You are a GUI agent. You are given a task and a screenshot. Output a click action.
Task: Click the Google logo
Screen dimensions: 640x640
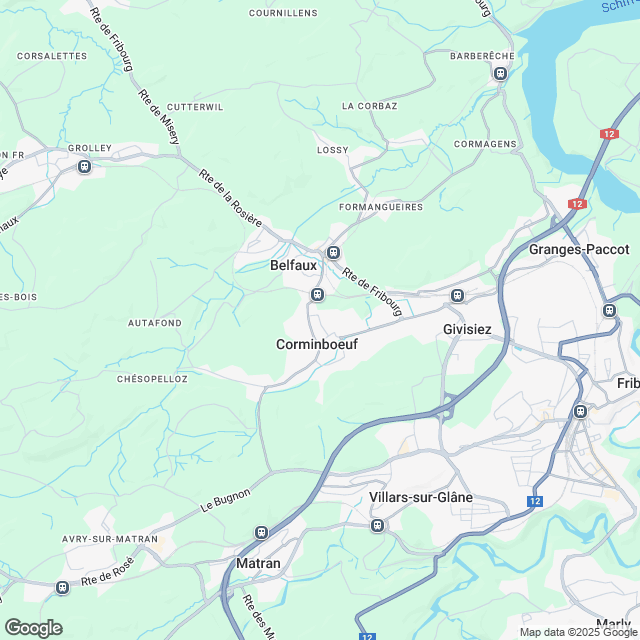(x=33, y=628)
